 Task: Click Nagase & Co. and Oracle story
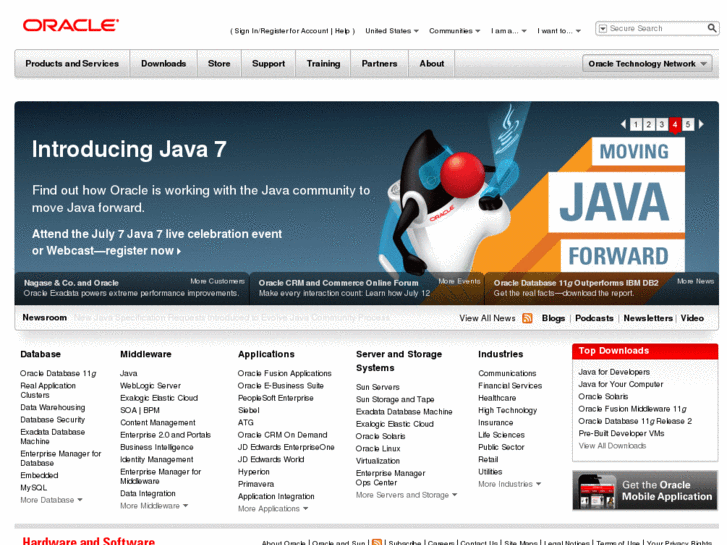71,283
